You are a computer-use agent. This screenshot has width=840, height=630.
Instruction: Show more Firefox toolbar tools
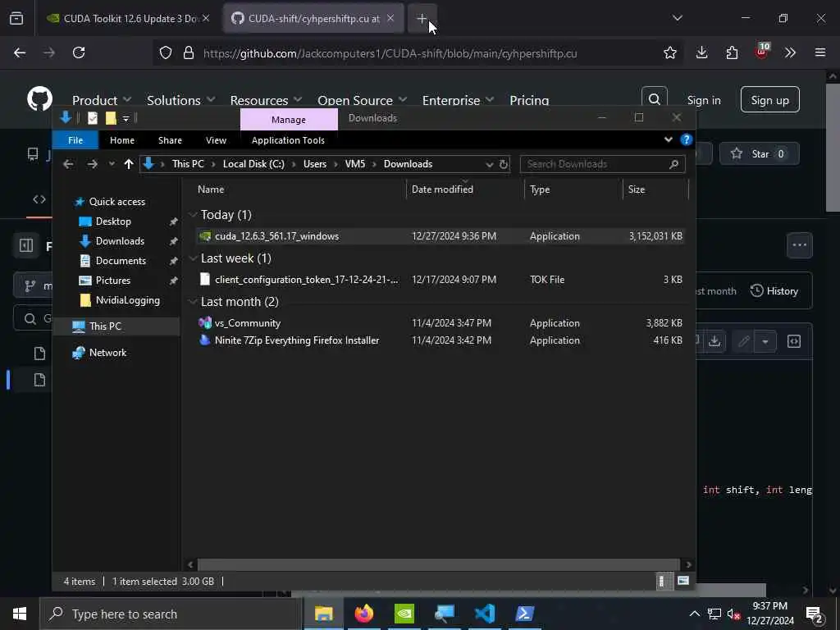pos(790,52)
